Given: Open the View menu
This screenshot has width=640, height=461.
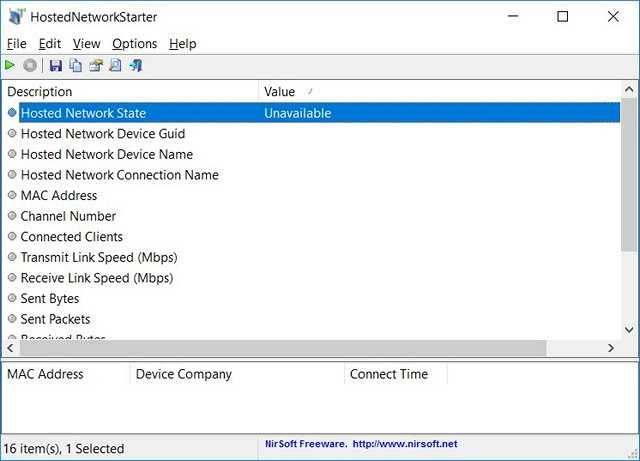Looking at the screenshot, I should click(x=87, y=44).
